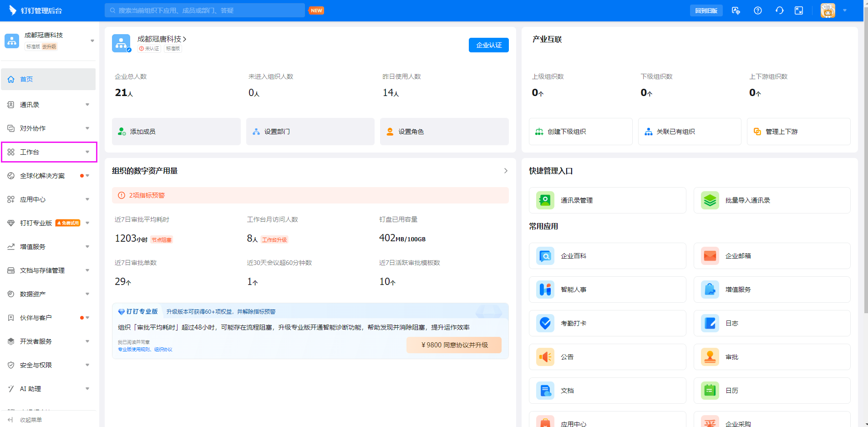Open 日志 app icon
This screenshot has height=427, width=868.
710,323
